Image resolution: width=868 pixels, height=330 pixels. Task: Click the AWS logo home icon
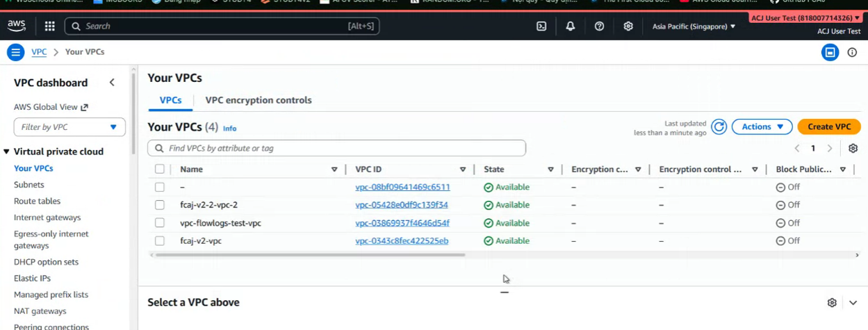(17, 26)
